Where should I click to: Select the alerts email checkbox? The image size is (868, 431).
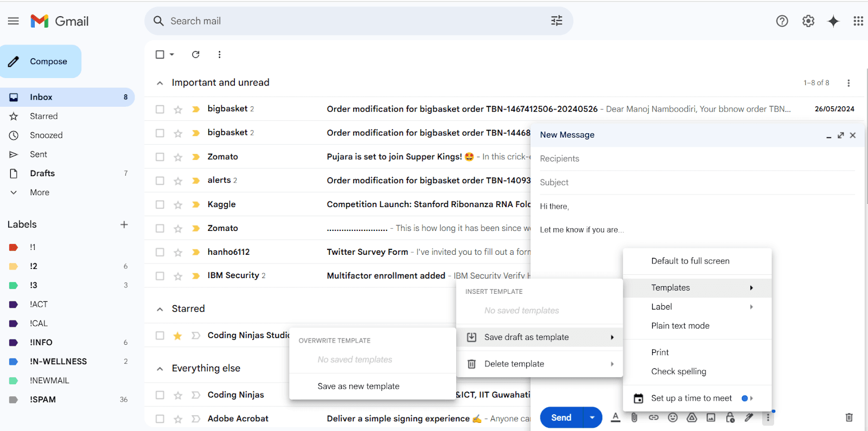(159, 181)
